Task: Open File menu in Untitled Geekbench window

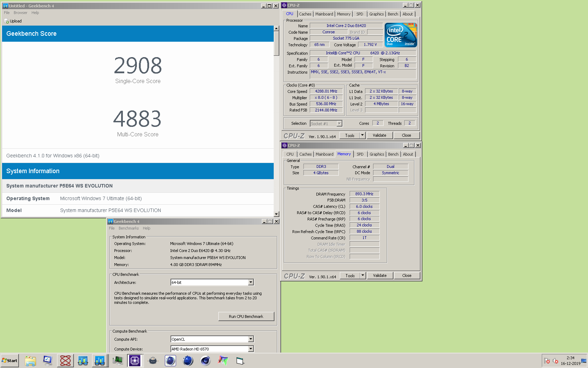Action: click(7, 13)
